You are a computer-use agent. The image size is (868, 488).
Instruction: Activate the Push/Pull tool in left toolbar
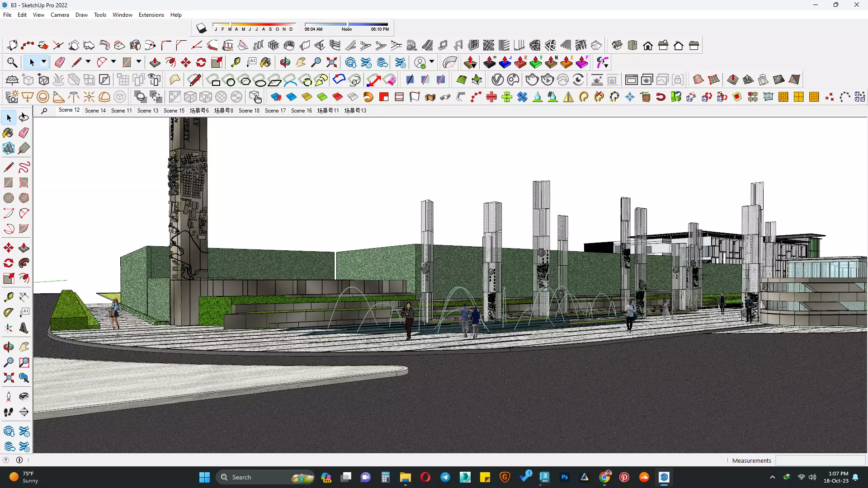click(24, 248)
